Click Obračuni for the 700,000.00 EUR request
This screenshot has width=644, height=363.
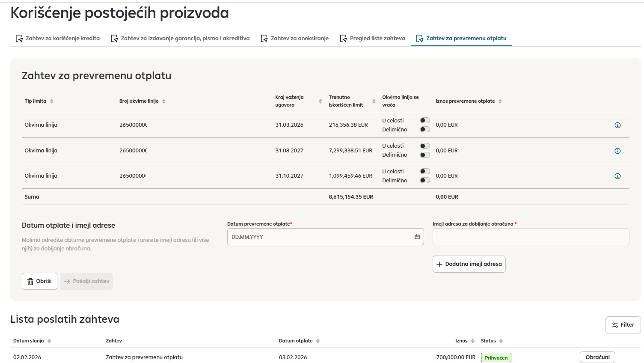pos(597,357)
